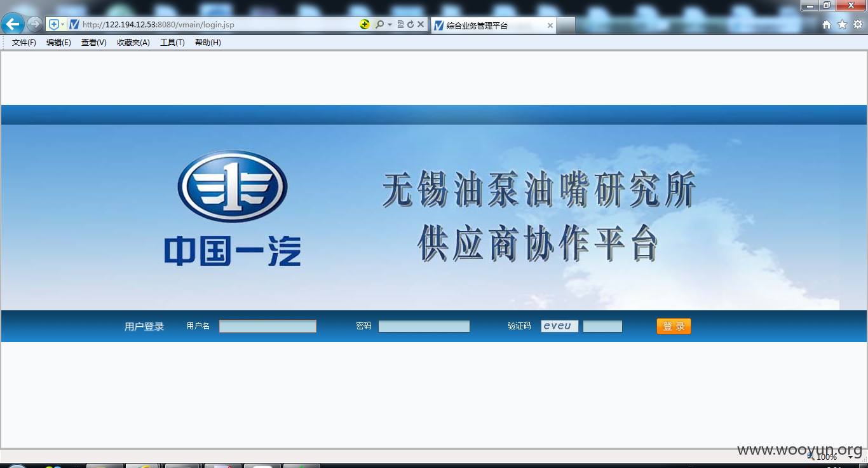Click the 用户名 label
Image resolution: width=868 pixels, height=468 pixels.
pos(198,326)
